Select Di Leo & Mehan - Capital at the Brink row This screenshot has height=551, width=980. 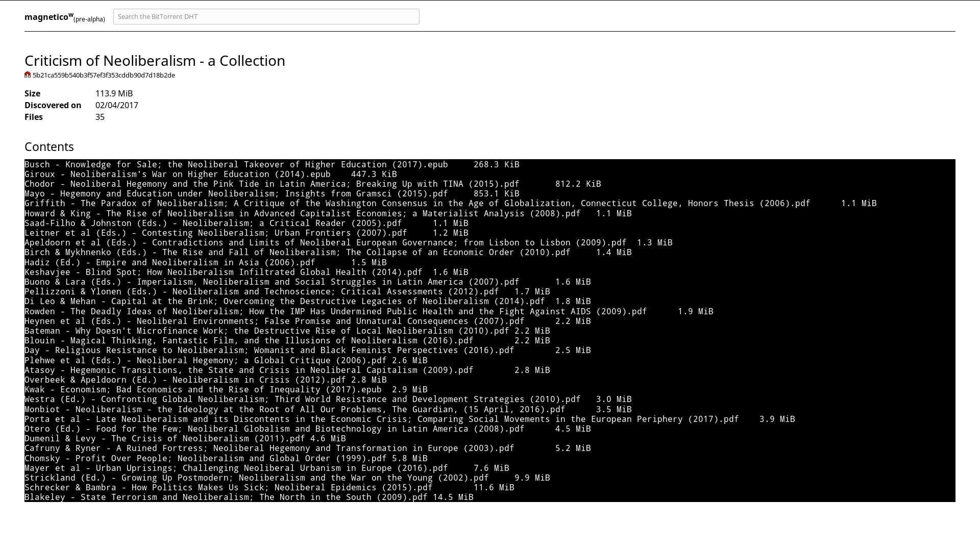[308, 301]
